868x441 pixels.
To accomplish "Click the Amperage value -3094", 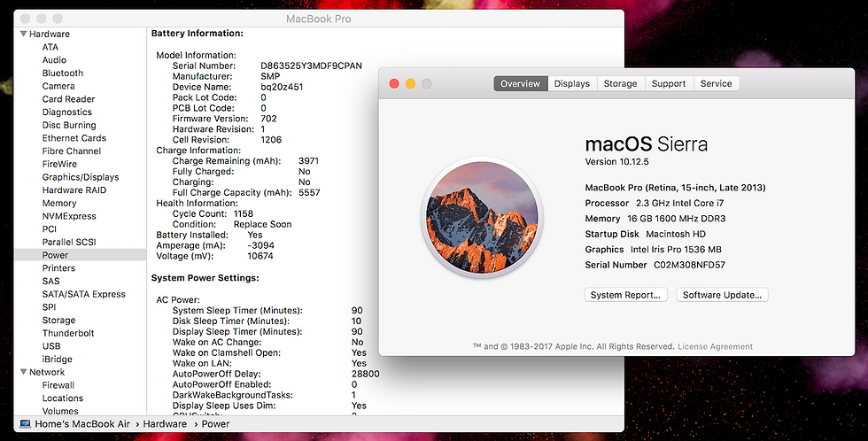I will [x=260, y=245].
